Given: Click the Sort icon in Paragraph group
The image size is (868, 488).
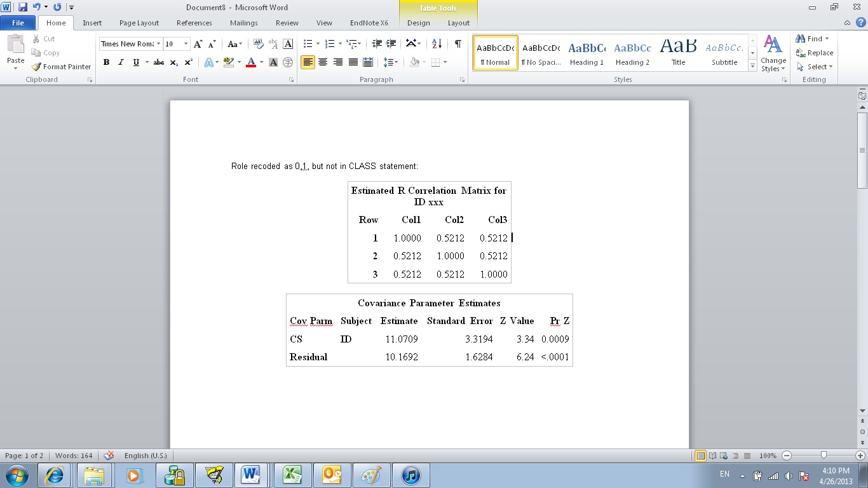Looking at the screenshot, I should coord(438,43).
